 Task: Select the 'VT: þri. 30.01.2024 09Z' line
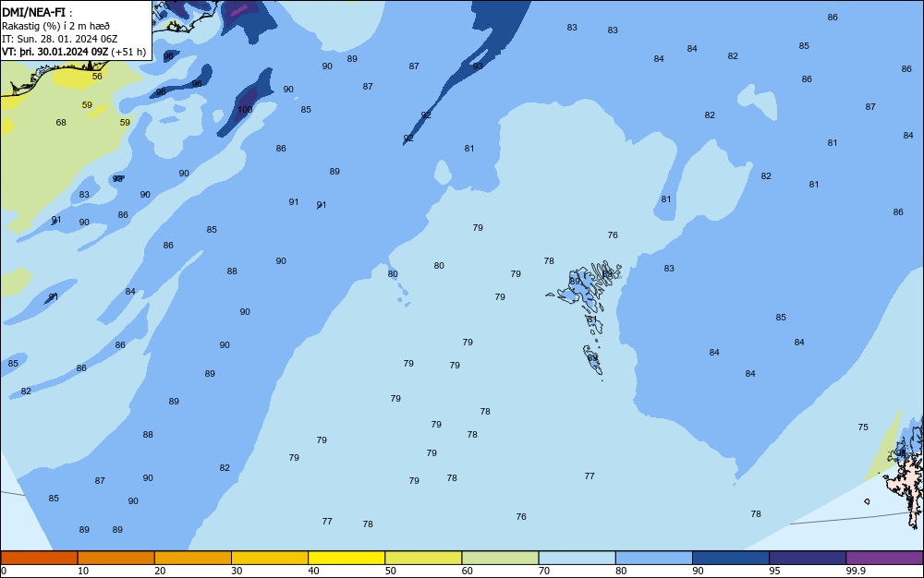tap(55, 52)
